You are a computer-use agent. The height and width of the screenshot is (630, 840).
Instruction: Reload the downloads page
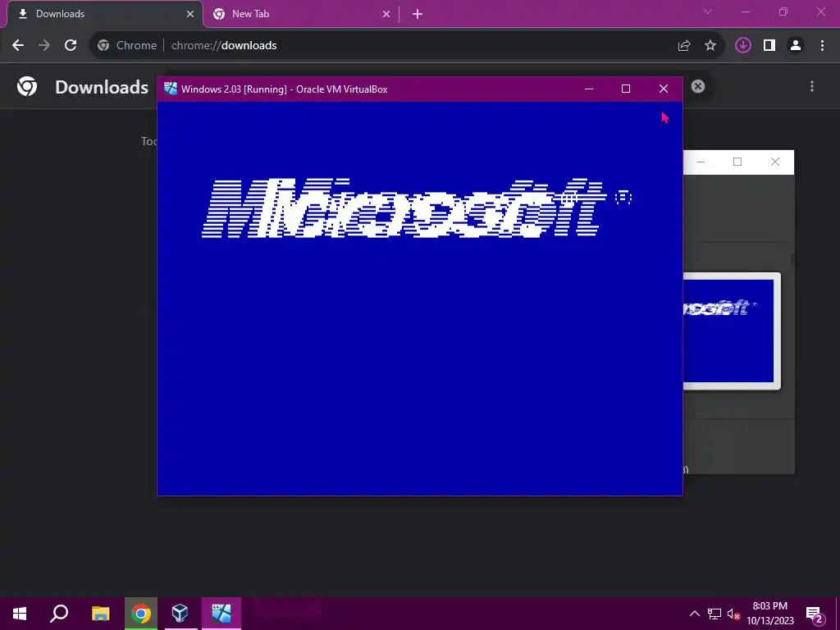point(71,46)
